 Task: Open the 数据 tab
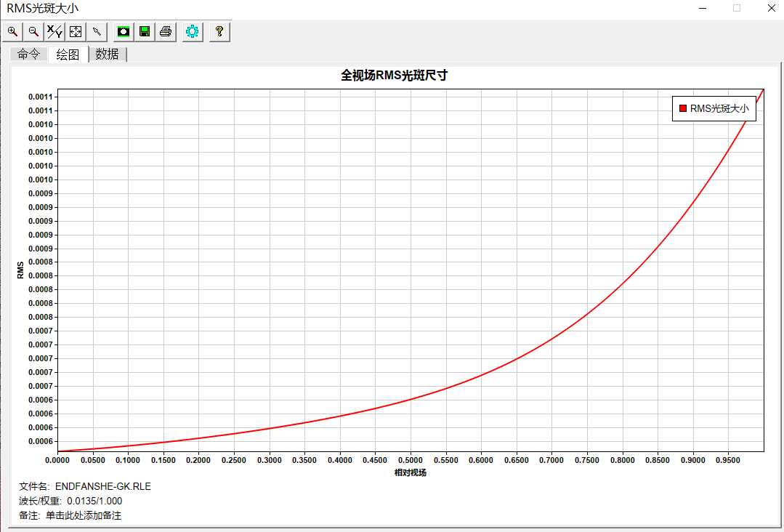click(107, 54)
